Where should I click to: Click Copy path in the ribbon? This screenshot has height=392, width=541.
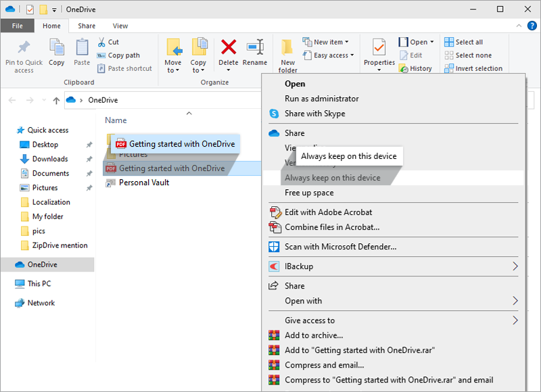(x=118, y=55)
